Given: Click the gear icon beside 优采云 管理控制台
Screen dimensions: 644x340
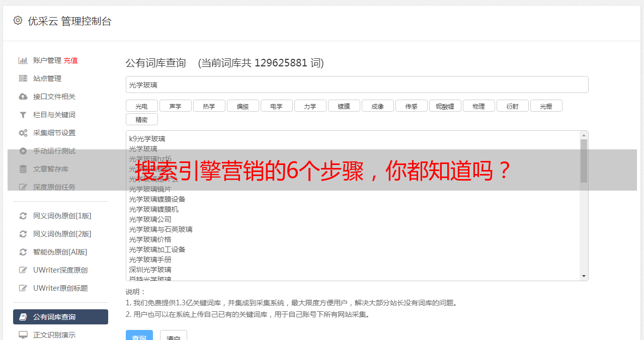Looking at the screenshot, I should [x=18, y=21].
